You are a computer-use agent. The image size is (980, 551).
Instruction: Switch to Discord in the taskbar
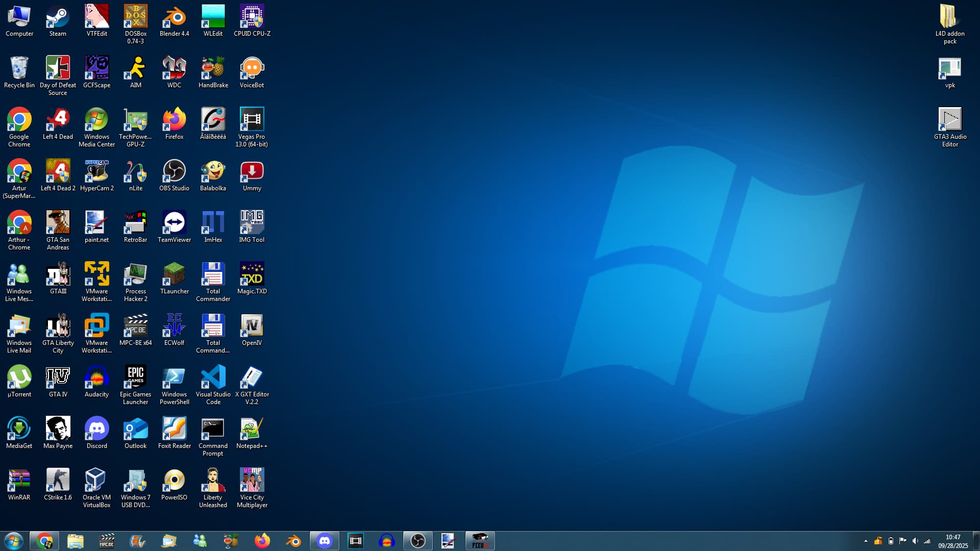point(325,541)
